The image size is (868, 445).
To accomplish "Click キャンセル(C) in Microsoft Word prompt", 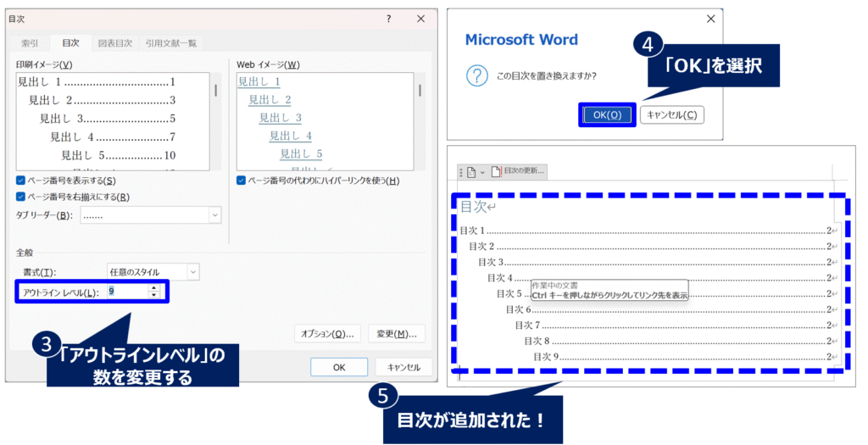I will point(671,114).
